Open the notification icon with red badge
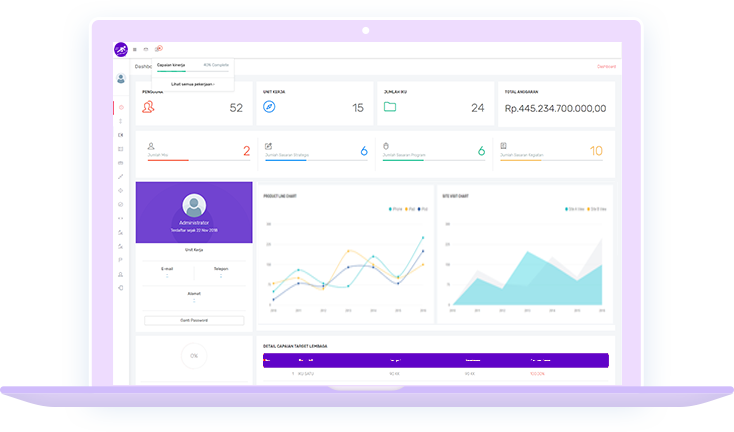734x432 pixels. pos(159,48)
